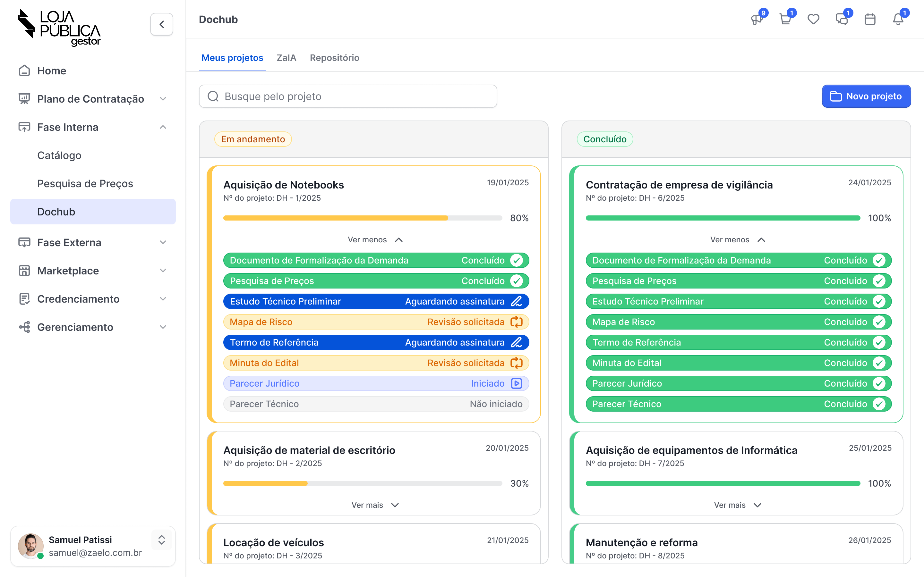Click the revision icon on Mapa de Risco

(516, 322)
